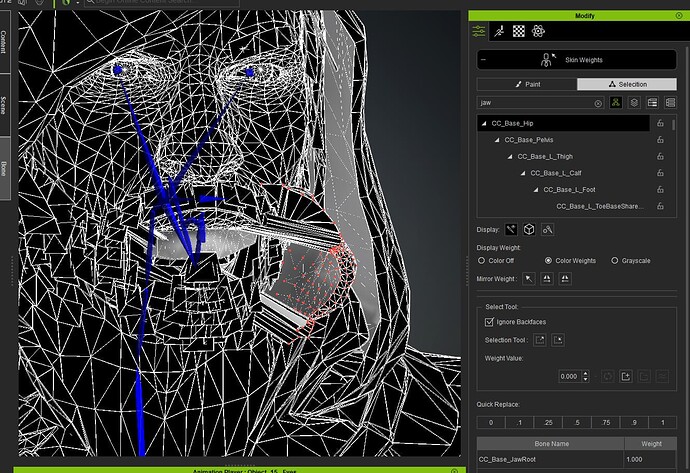Toggle the lock for CC_Base_L_ToeBaseShare
This screenshot has height=473, width=690.
pyautogui.click(x=660, y=206)
